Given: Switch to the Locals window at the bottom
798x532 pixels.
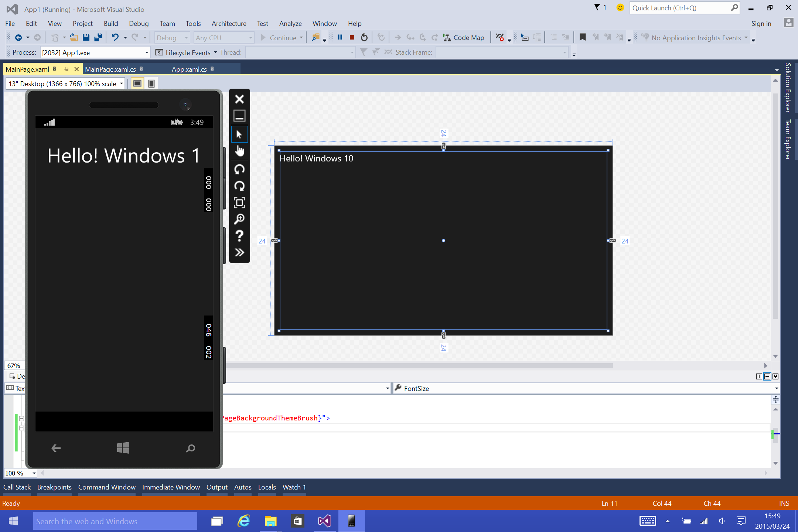Looking at the screenshot, I should (x=267, y=487).
